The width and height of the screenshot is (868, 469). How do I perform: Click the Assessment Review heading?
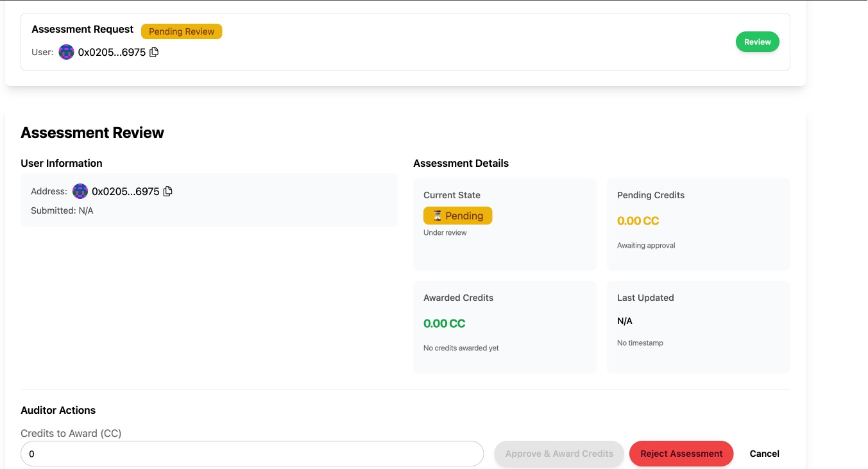coord(92,133)
